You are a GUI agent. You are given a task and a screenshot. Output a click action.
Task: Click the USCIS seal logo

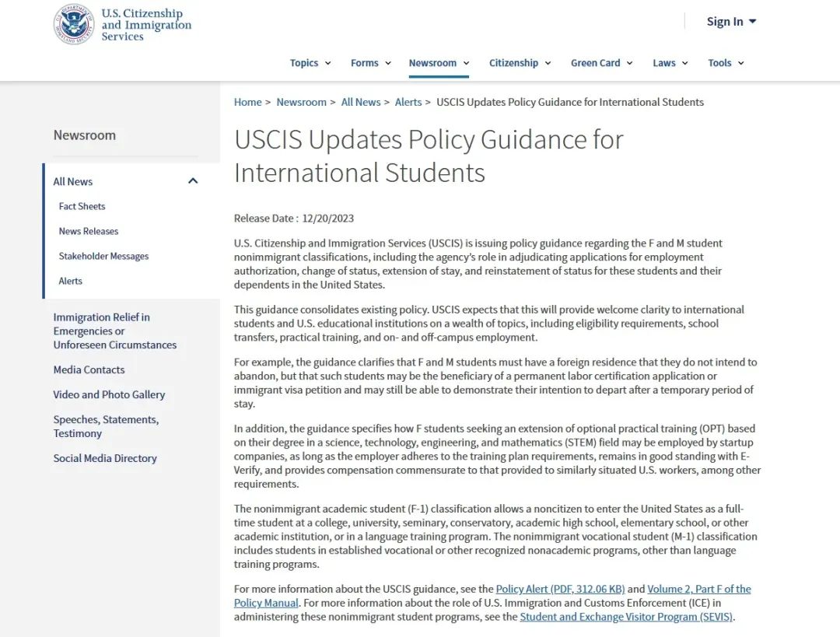pos(74,24)
